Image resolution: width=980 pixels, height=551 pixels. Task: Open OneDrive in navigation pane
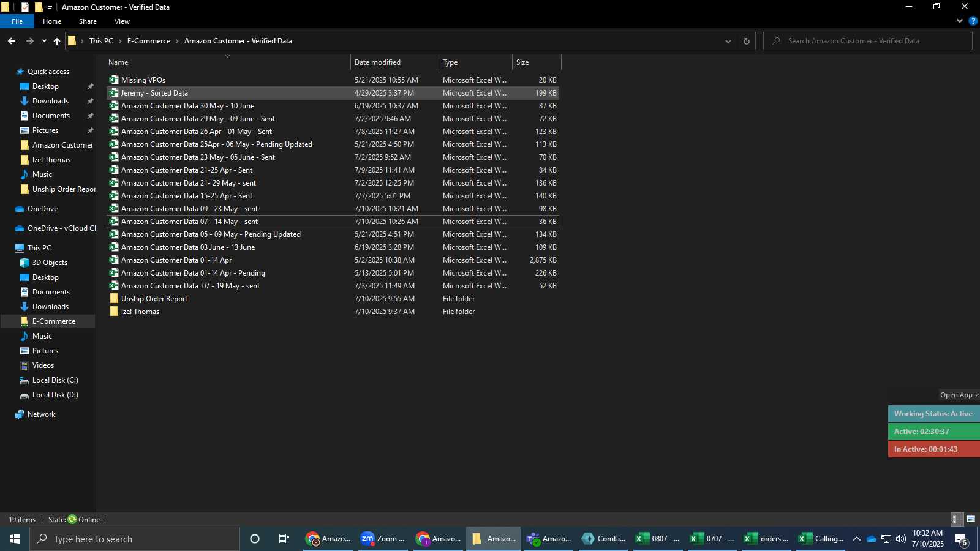pyautogui.click(x=42, y=209)
